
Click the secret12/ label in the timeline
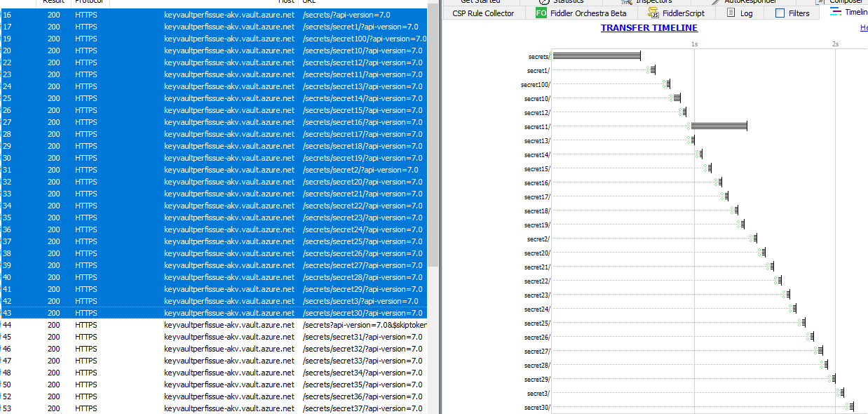pyautogui.click(x=538, y=113)
